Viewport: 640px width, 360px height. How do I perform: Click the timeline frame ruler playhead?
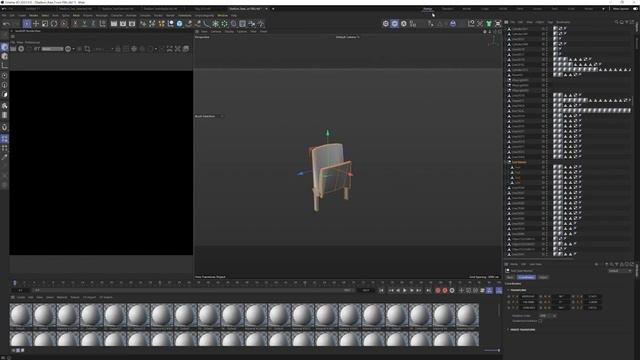click(x=15, y=282)
